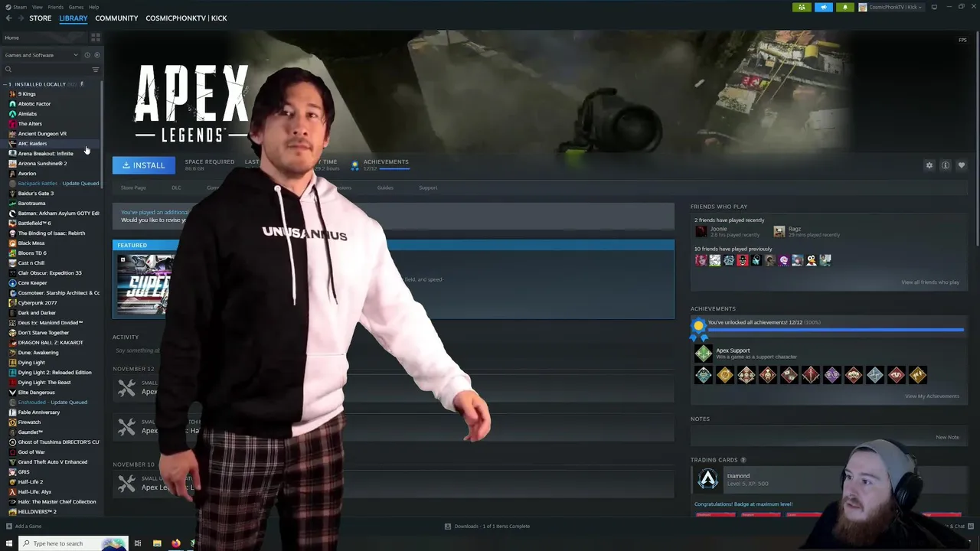
Task: Click trading cards help question mark
Action: coord(743,460)
